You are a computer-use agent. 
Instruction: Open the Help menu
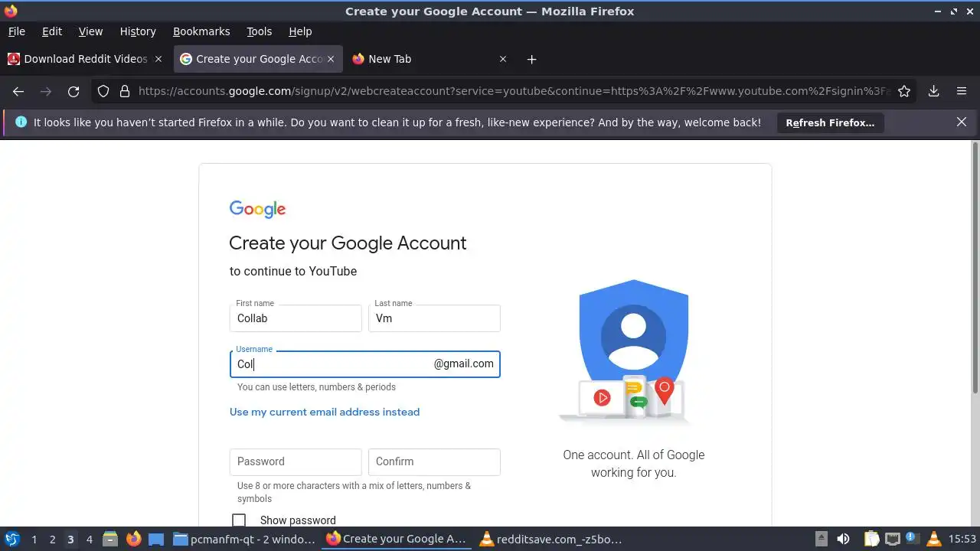pyautogui.click(x=300, y=31)
